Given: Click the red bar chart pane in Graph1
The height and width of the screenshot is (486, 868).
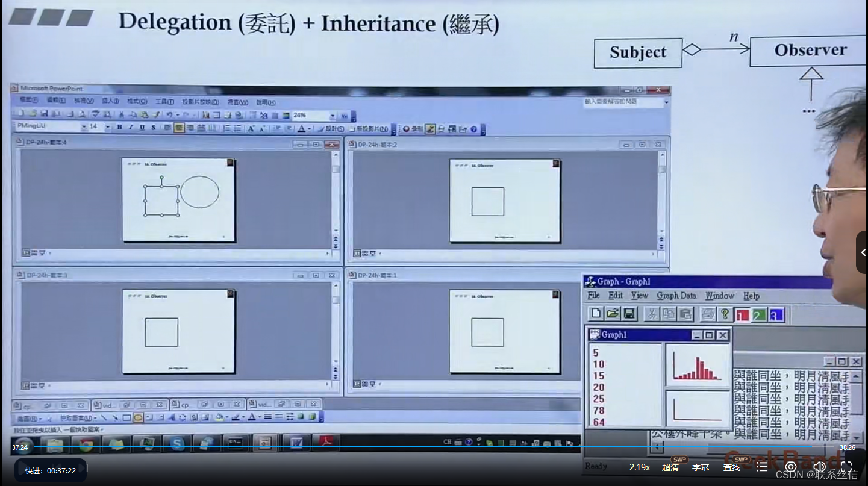Looking at the screenshot, I should 698,365.
